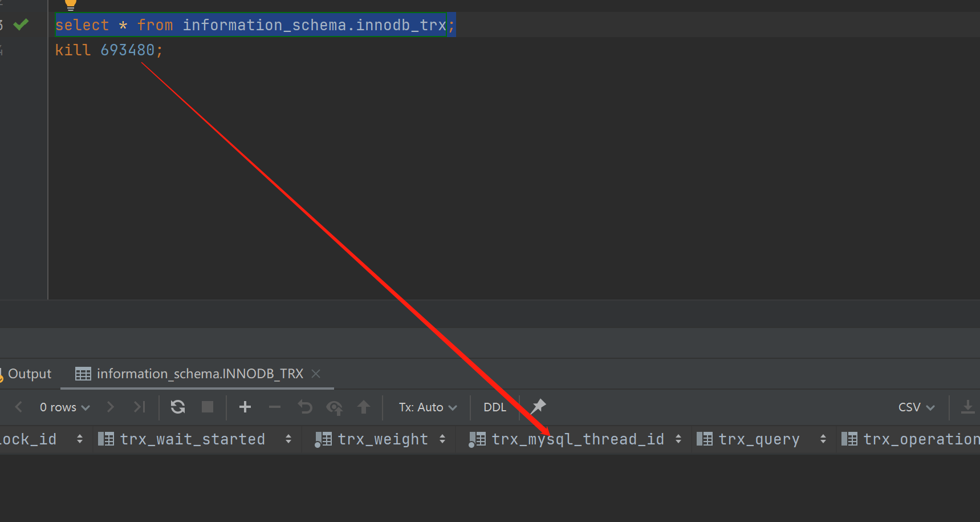980x522 pixels.
Task: Click the preview pending changes eye icon
Action: click(x=335, y=407)
